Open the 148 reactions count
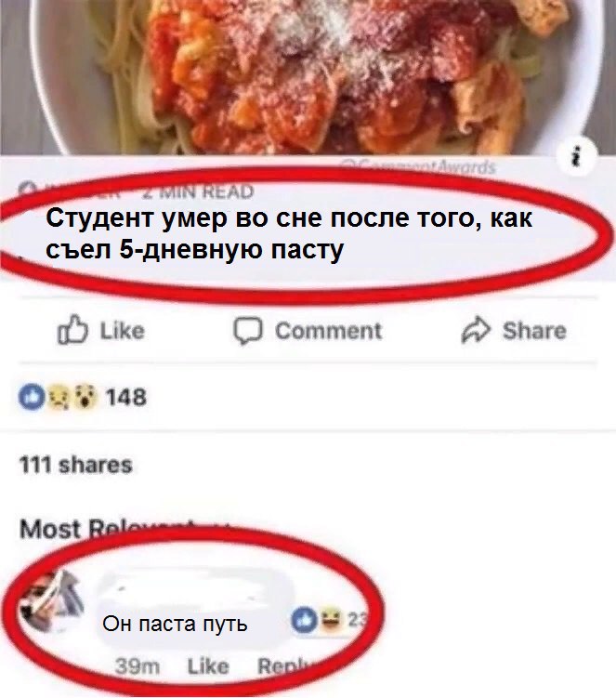Viewport: 616px width, 698px height. (126, 397)
